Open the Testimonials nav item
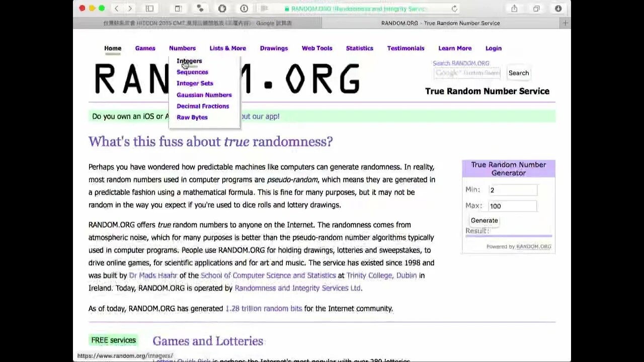644x362 pixels. pyautogui.click(x=406, y=48)
